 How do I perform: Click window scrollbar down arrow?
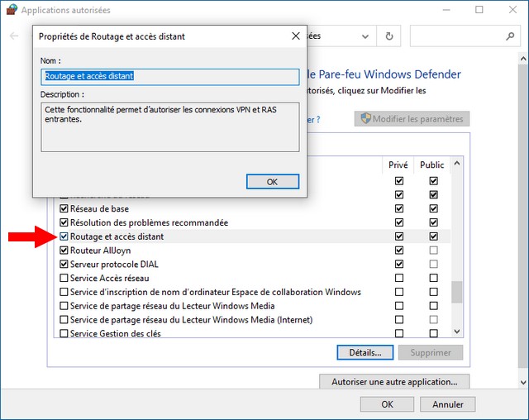coord(523,382)
